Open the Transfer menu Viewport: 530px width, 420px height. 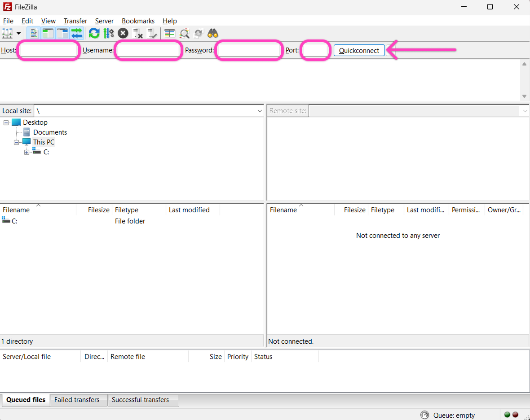75,21
